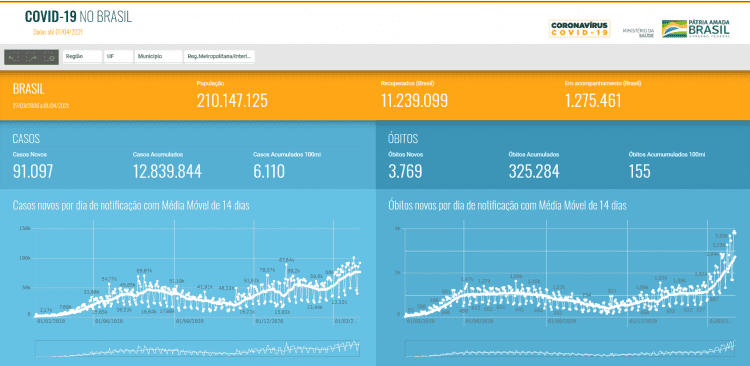Image resolution: width=750 pixels, height=366 pixels.
Task: Click the Ministério da Saúde logo
Action: tap(638, 33)
